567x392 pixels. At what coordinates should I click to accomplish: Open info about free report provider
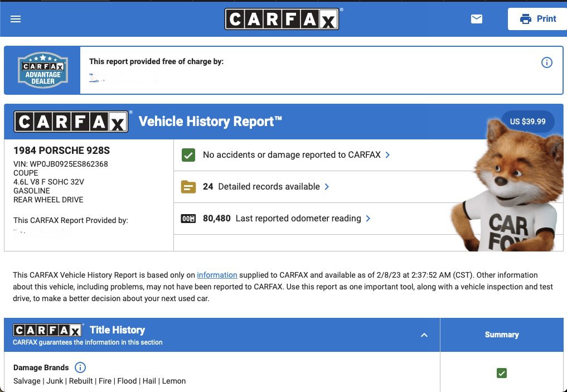tap(547, 62)
